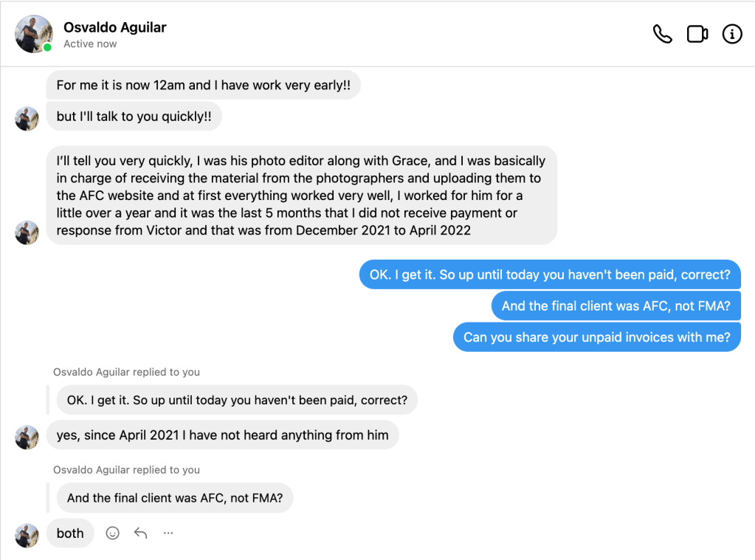Click the "yes, since April 2021" message
This screenshot has height=560, width=755.
click(x=222, y=435)
